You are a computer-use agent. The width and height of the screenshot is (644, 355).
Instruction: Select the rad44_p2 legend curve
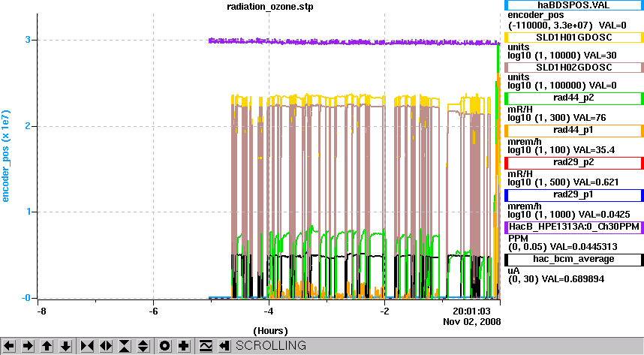[573, 98]
